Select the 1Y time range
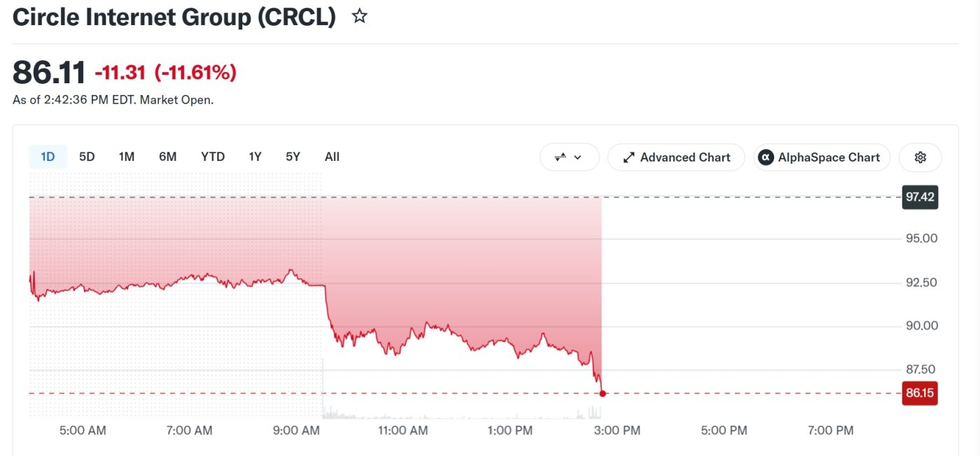The width and height of the screenshot is (980, 456). coord(255,157)
